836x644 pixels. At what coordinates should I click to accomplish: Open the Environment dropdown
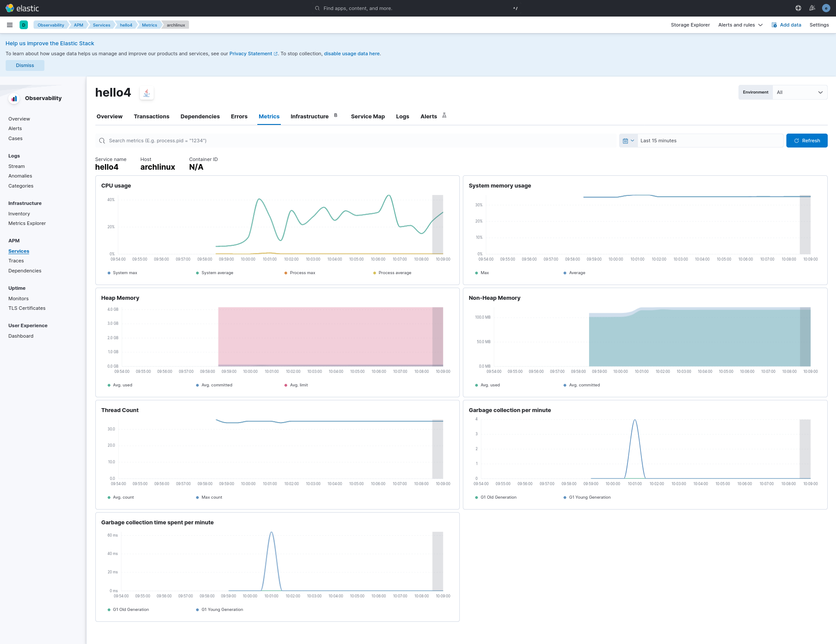click(x=800, y=92)
